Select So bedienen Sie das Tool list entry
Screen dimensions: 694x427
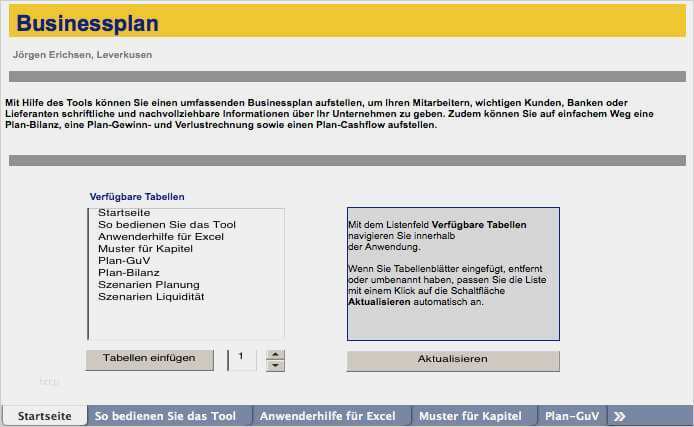coord(167,225)
